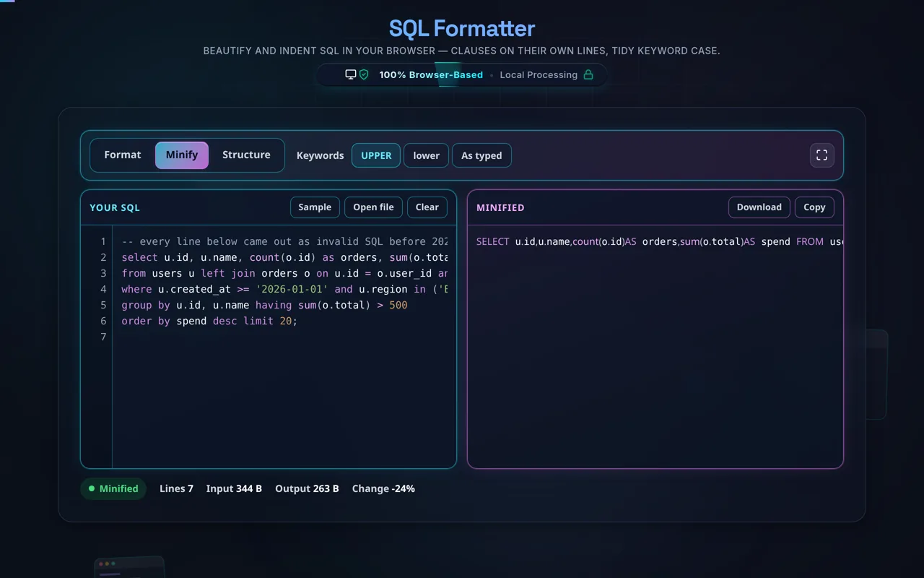Click the comment line in the editor
Viewport: 924px width, 578px height.
click(284, 241)
